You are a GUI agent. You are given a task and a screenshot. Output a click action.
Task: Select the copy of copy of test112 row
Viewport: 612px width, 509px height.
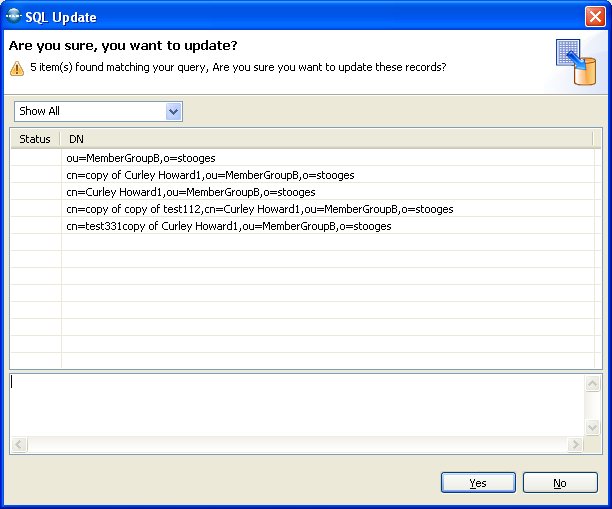[x=259, y=209]
